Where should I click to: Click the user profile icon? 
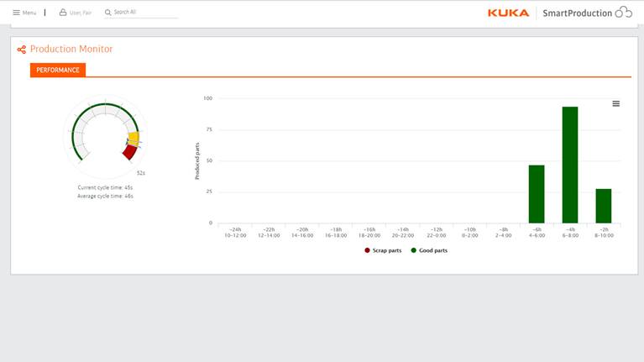pyautogui.click(x=63, y=13)
